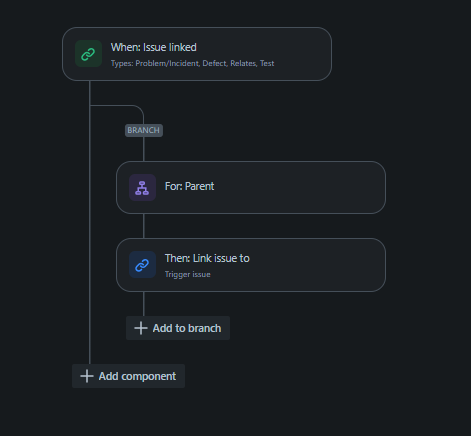The height and width of the screenshot is (436, 471).
Task: Click the 'Add component' button
Action: coord(128,376)
